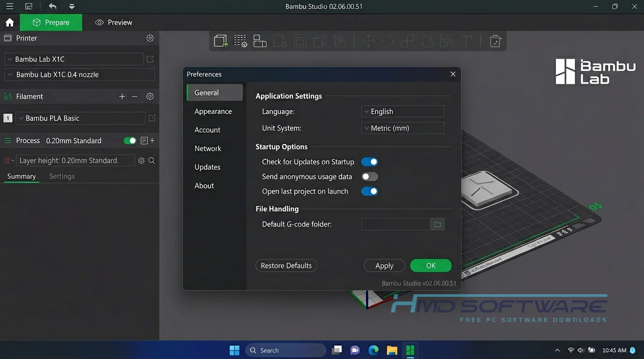Open the Windows Start menu

pyautogui.click(x=234, y=350)
